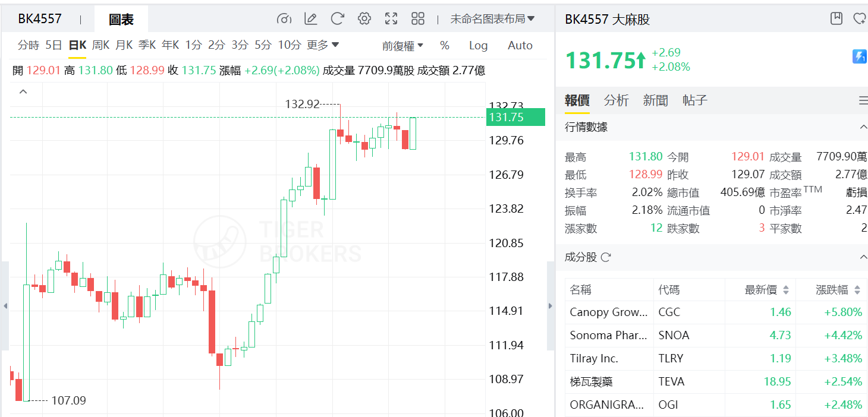Collapse the 行情數據 section
The height and width of the screenshot is (417, 868).
(x=863, y=127)
